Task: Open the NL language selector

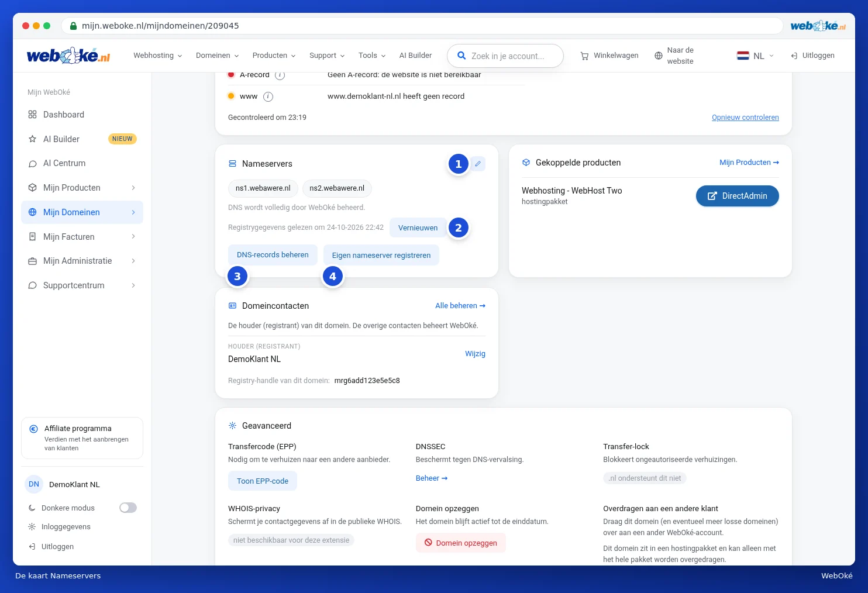Action: coord(755,56)
